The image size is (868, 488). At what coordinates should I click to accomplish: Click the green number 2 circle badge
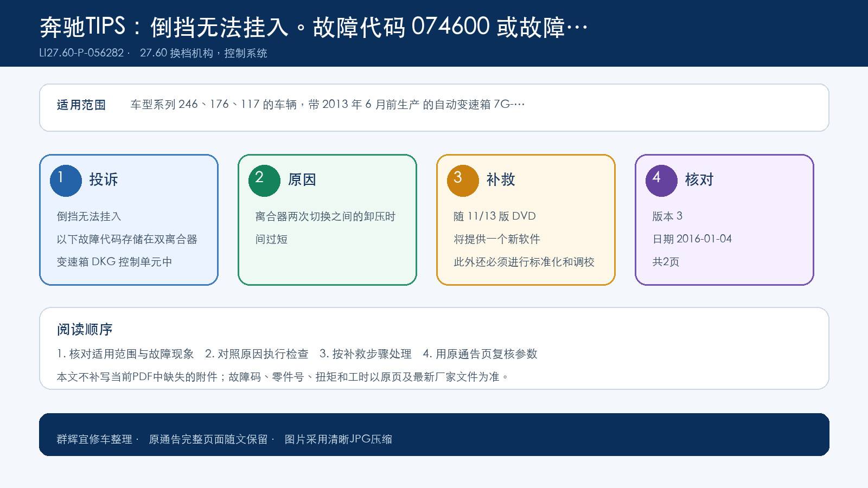pos(264,181)
